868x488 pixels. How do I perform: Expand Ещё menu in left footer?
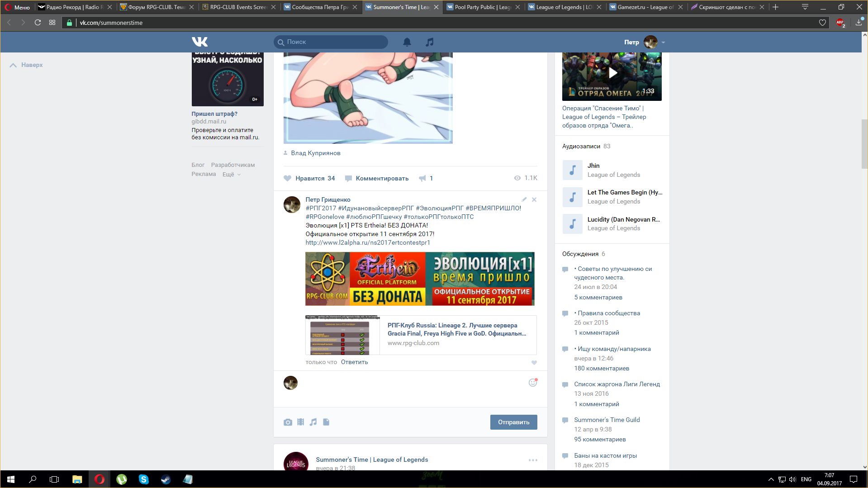[231, 174]
